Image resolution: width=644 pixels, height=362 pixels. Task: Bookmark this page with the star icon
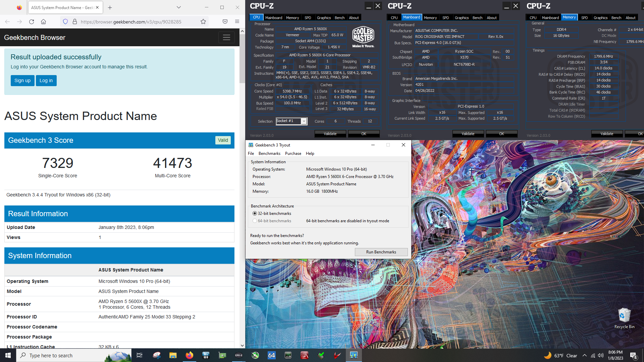point(203,21)
